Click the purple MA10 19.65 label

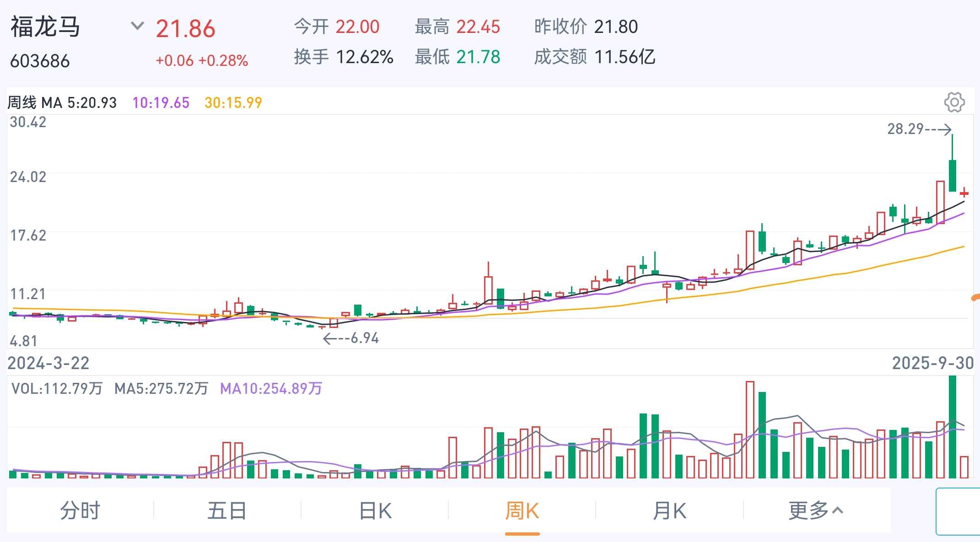click(x=161, y=103)
